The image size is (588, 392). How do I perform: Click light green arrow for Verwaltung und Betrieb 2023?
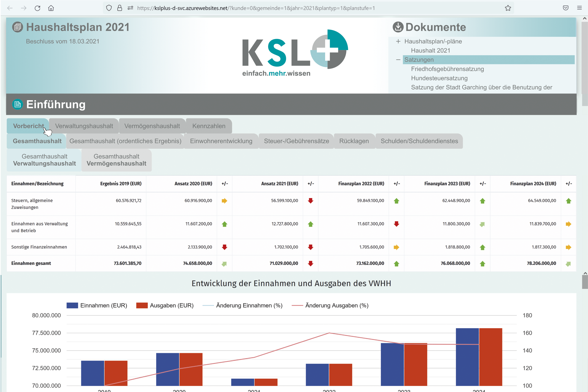coord(482,225)
